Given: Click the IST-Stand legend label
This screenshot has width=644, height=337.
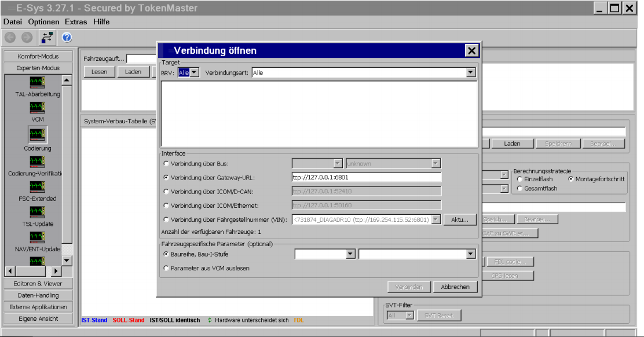Looking at the screenshot, I should pos(94,320).
